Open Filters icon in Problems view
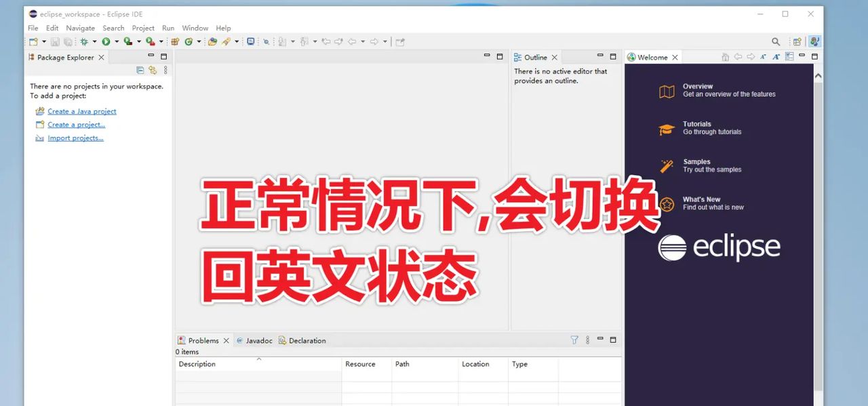 click(574, 340)
